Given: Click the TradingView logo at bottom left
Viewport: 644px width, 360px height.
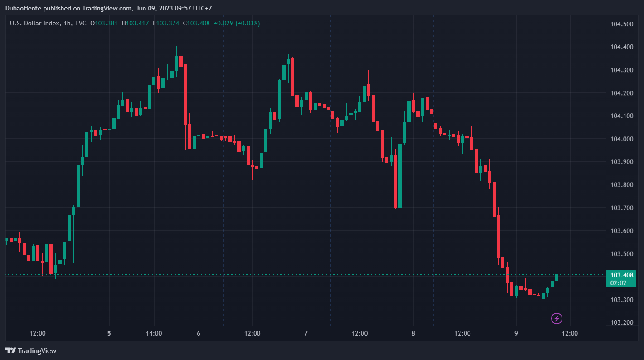Looking at the screenshot, I should [x=31, y=350].
